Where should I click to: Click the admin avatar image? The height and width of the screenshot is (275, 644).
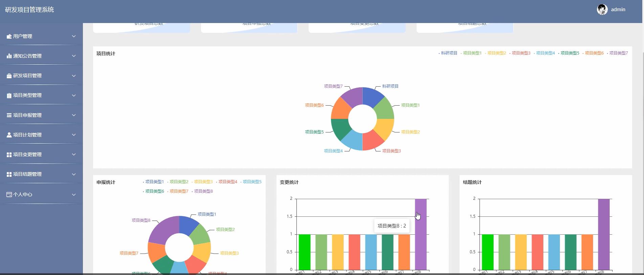pyautogui.click(x=602, y=9)
